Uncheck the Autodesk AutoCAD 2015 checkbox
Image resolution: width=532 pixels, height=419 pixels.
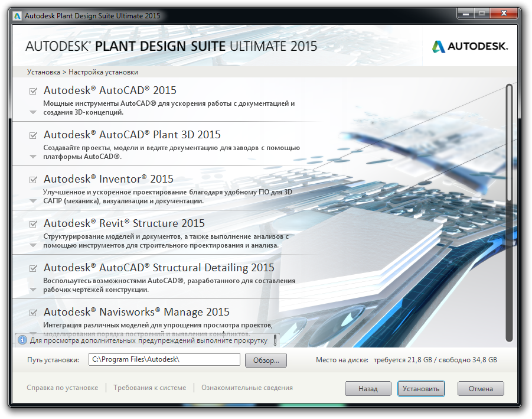point(33,91)
